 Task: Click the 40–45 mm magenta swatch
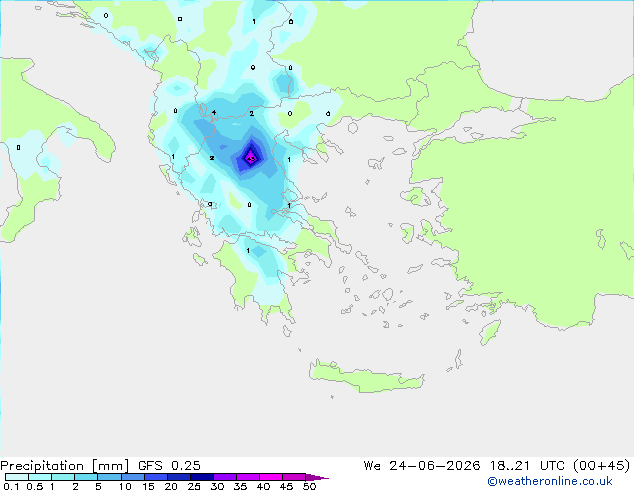tap(271, 477)
